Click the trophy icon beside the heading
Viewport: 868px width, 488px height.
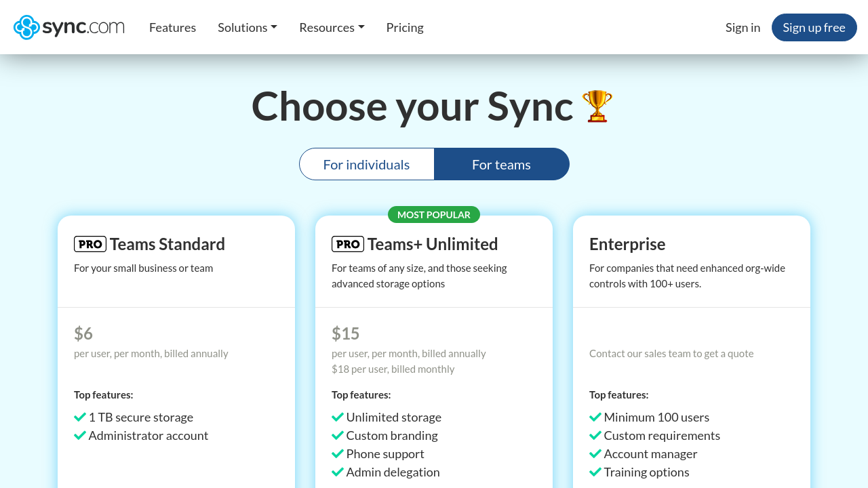[597, 106]
